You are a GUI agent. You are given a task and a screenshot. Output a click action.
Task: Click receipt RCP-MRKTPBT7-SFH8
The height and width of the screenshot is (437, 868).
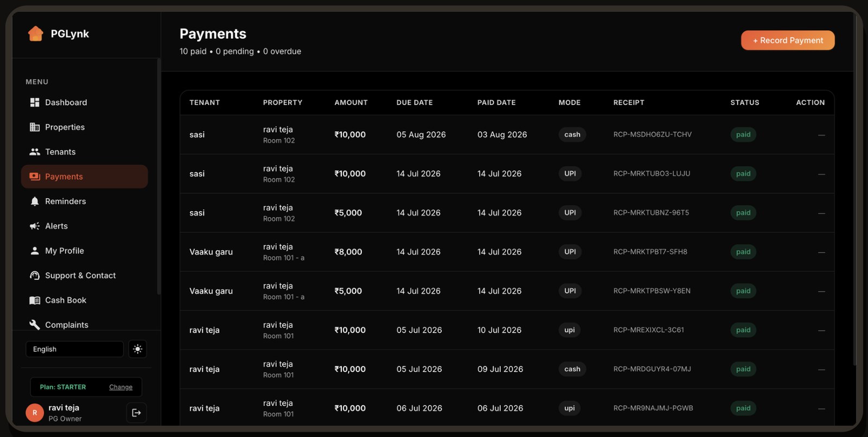(x=650, y=252)
